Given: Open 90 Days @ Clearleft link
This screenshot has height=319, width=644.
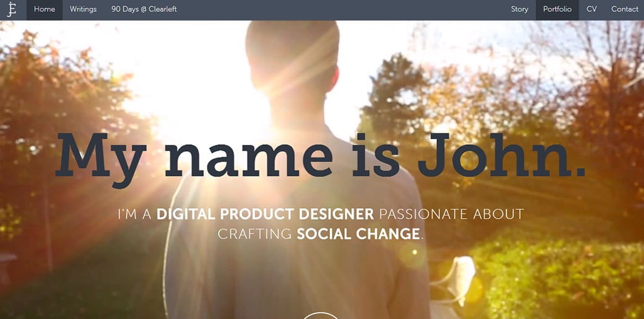Looking at the screenshot, I should (144, 9).
